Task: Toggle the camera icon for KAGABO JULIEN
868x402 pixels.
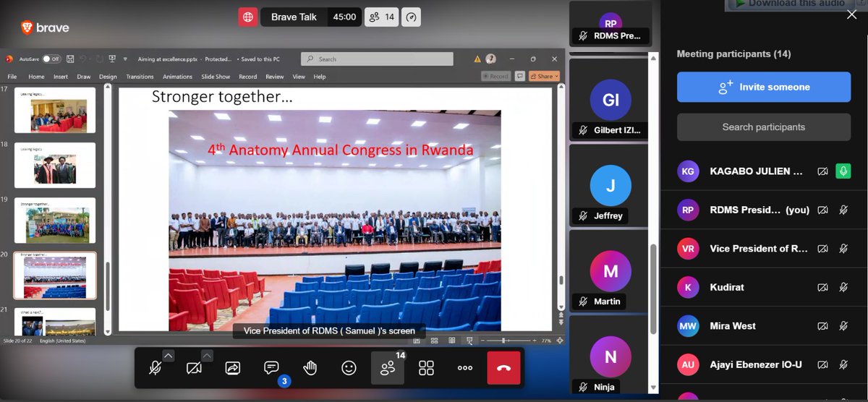Action: (x=822, y=171)
